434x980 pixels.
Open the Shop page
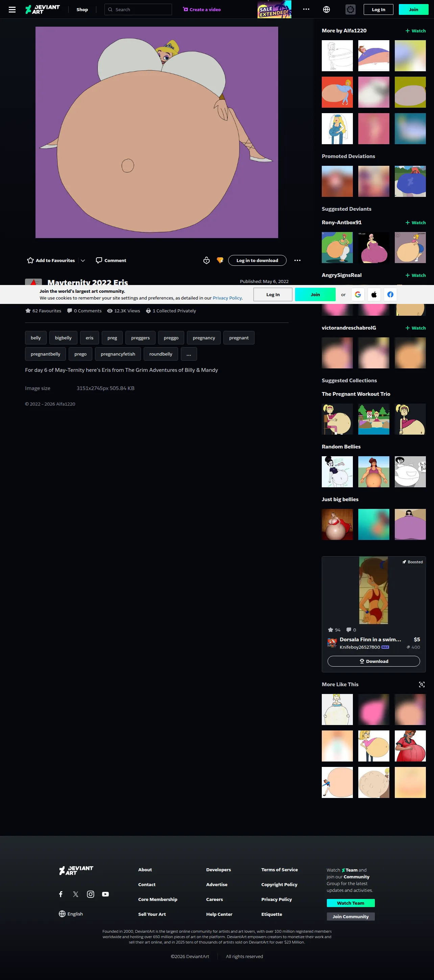click(x=82, y=9)
